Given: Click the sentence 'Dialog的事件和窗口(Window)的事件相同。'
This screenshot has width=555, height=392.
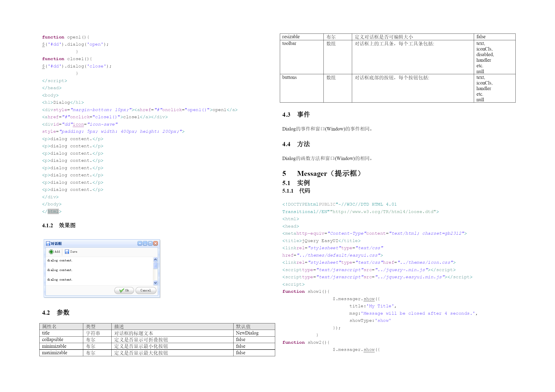Looking at the screenshot, I should 328,129.
